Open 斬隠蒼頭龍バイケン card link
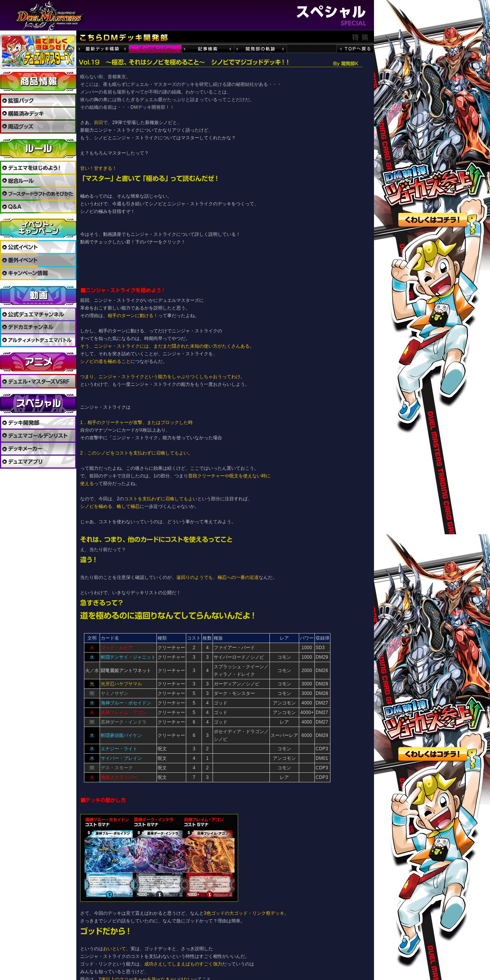 pyautogui.click(x=121, y=735)
